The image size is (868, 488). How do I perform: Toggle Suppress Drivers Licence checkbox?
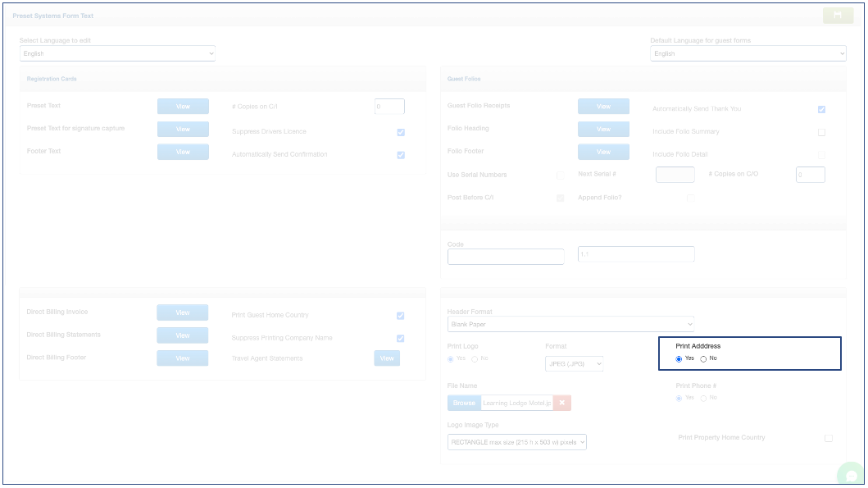[x=401, y=132]
